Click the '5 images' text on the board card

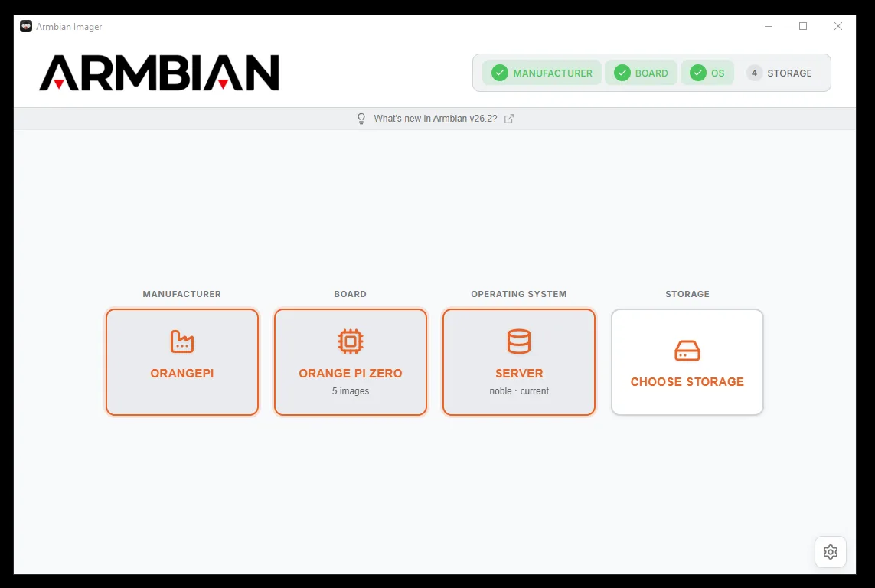point(351,391)
